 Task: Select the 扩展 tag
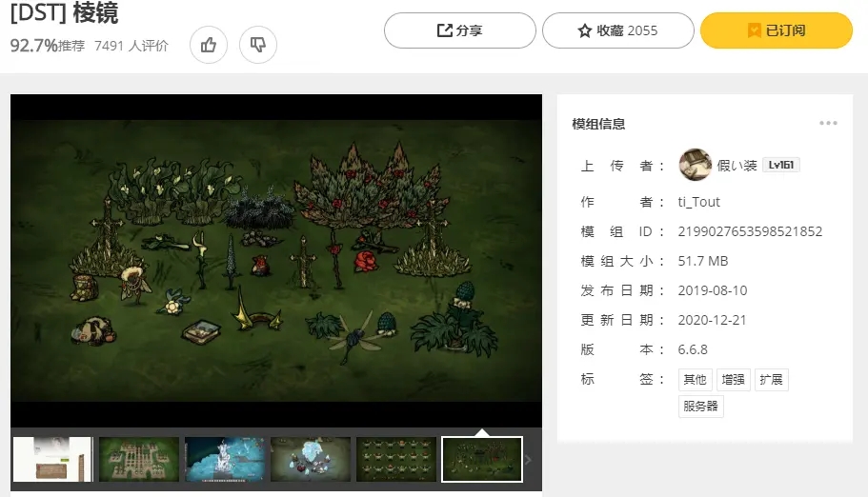click(x=771, y=380)
